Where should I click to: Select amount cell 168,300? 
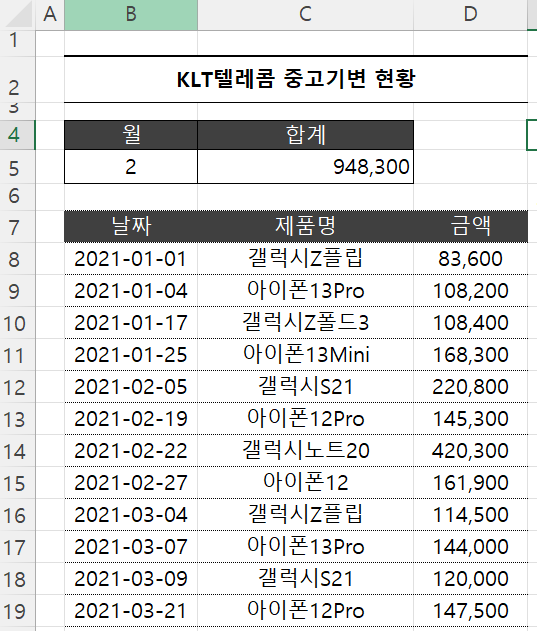470,355
